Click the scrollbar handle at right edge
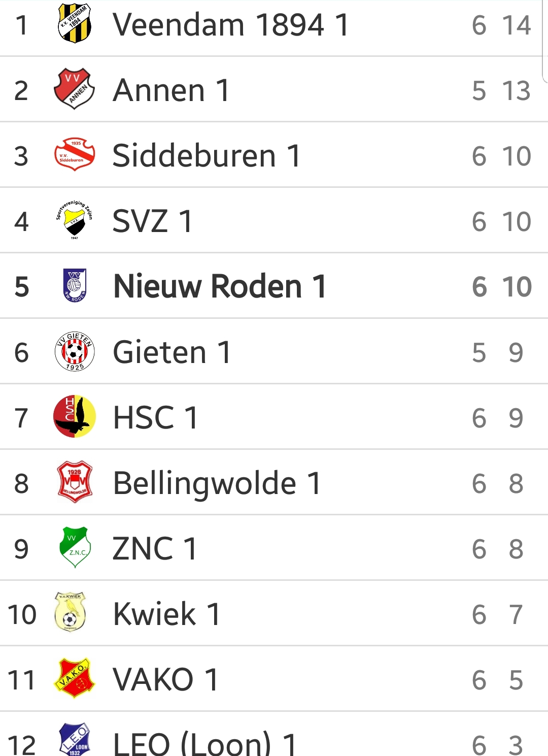The height and width of the screenshot is (756, 548). 545,41
